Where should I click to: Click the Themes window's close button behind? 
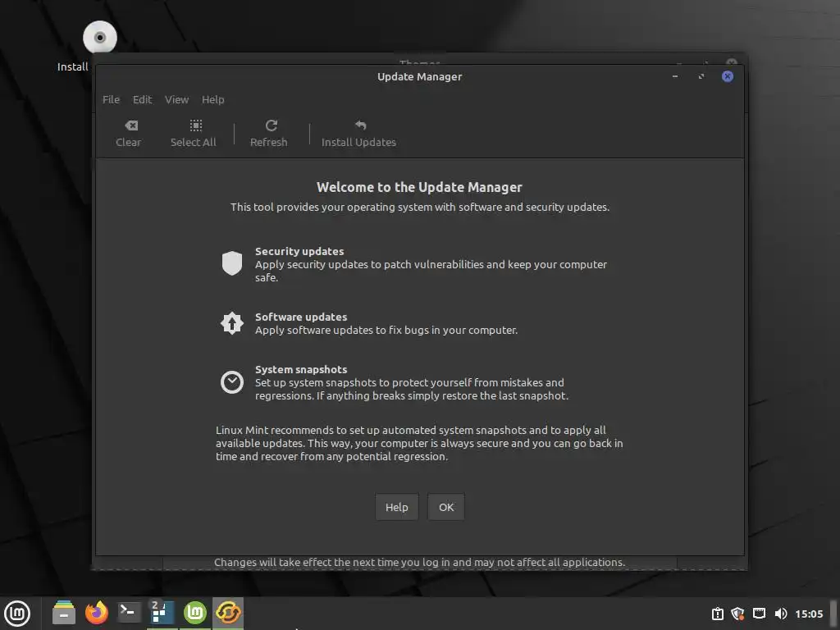click(x=732, y=62)
